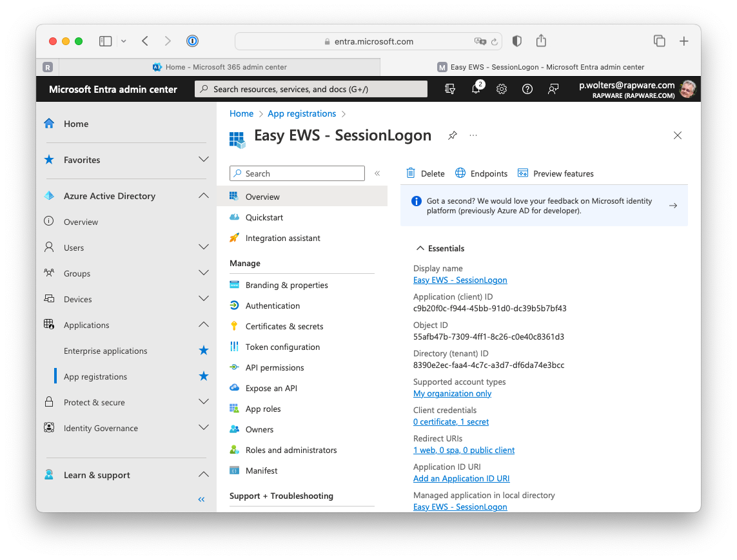Viewport: 737px width, 560px height.
Task: Click the Home breadcrumb link
Action: 241,113
